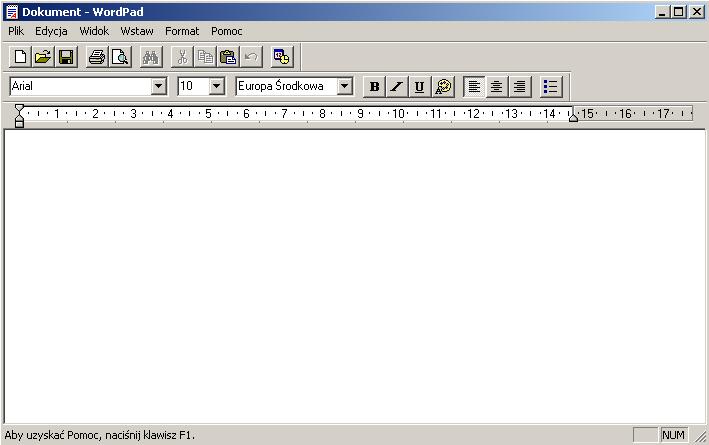This screenshot has width=709, height=445.
Task: Place cursor in the blank document area
Action: pos(354,276)
